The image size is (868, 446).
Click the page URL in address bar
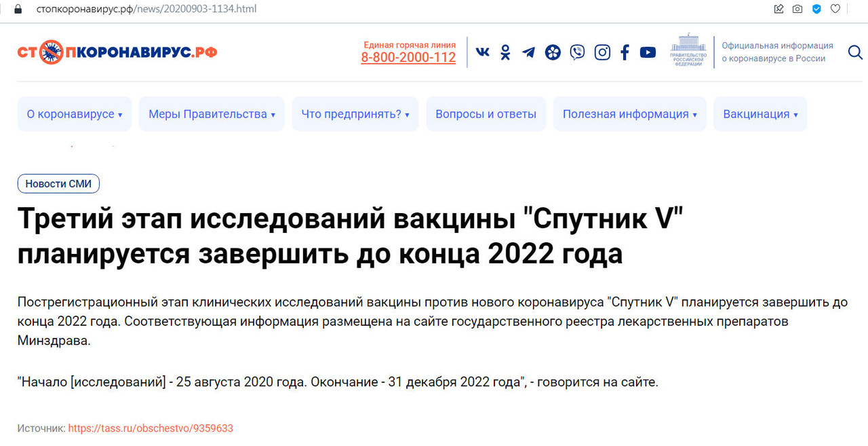tap(146, 10)
